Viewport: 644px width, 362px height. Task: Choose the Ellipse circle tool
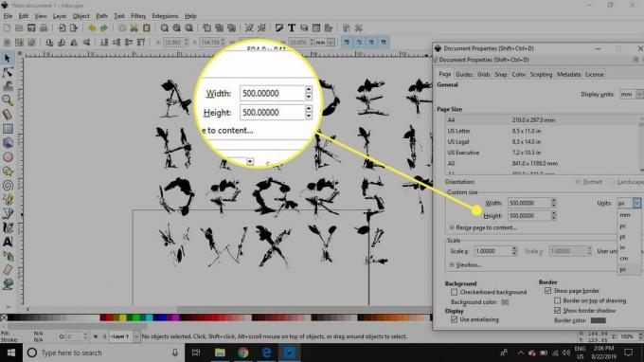point(8,157)
